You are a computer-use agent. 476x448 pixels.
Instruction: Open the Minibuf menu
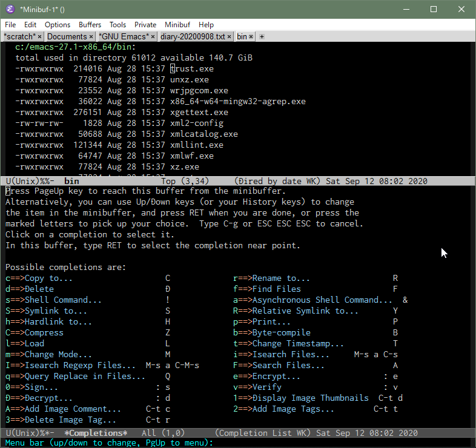point(177,25)
